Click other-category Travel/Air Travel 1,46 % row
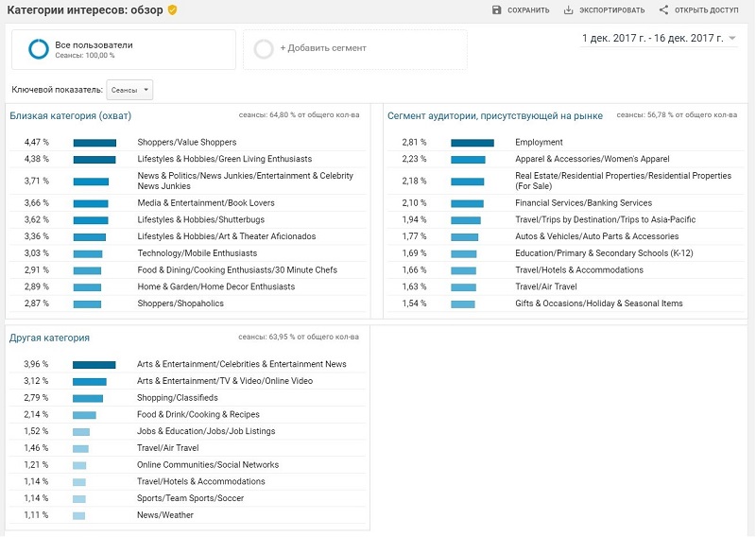The height and width of the screenshot is (537, 756). click(187, 448)
